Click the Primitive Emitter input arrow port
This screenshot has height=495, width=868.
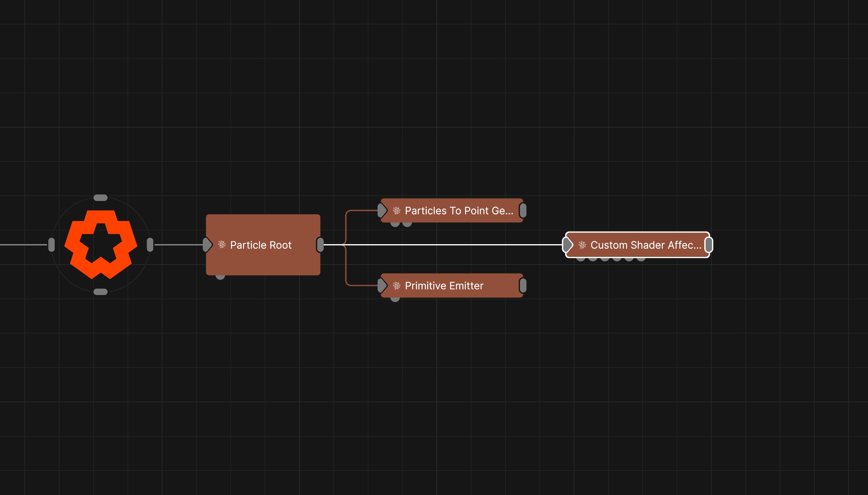(x=382, y=285)
